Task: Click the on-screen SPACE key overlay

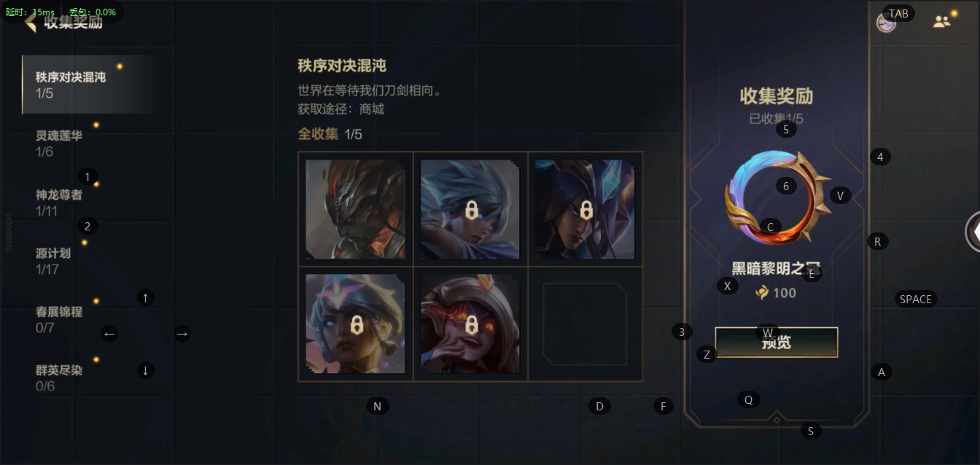Action: click(915, 299)
